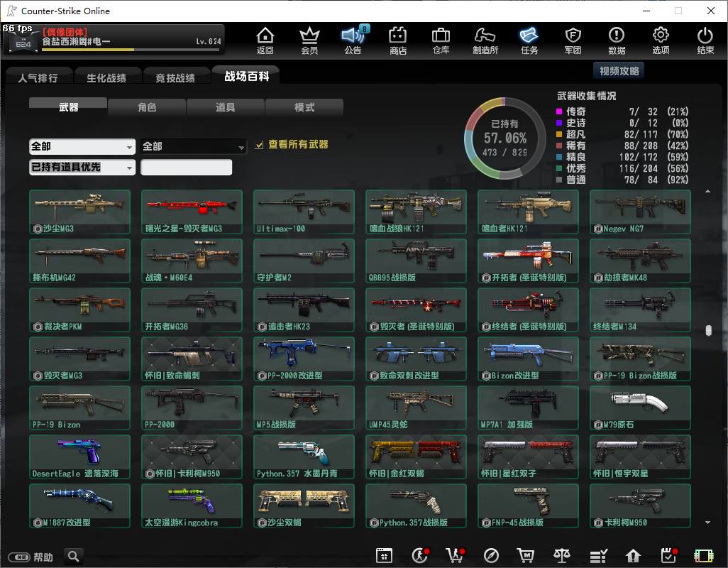
Task: Toggle the 帮助 help switch
Action: pos(19,557)
